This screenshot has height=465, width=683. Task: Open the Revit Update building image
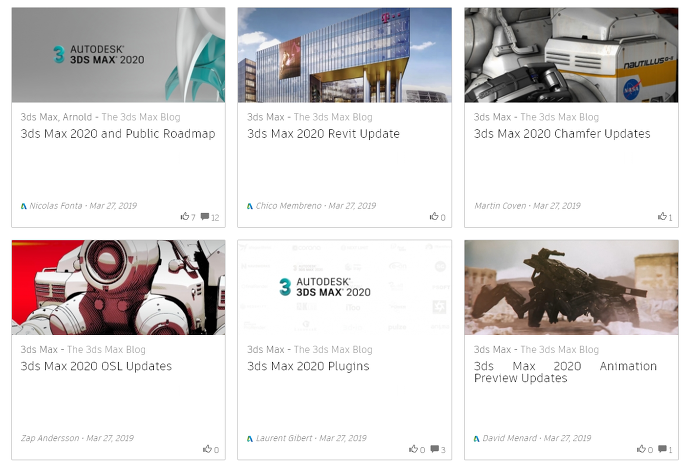(345, 55)
